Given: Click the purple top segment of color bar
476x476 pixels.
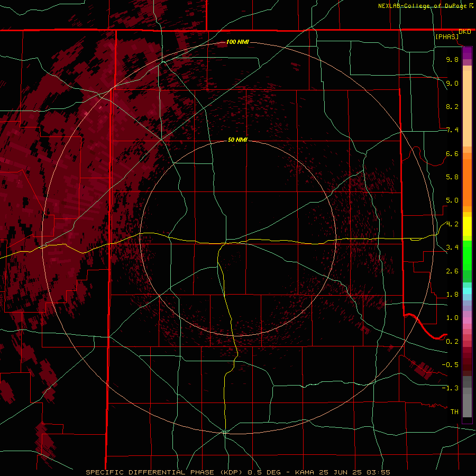Looking at the screenshot, I should [x=467, y=53].
